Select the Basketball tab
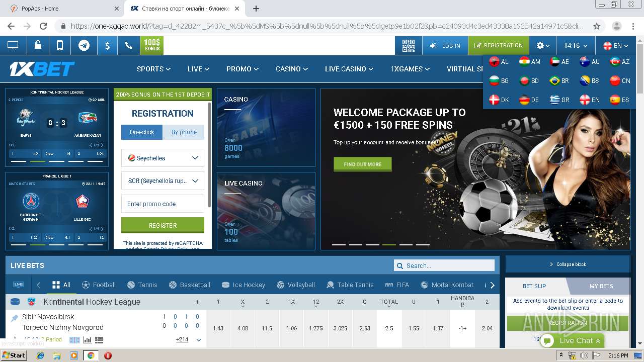 pyautogui.click(x=190, y=285)
